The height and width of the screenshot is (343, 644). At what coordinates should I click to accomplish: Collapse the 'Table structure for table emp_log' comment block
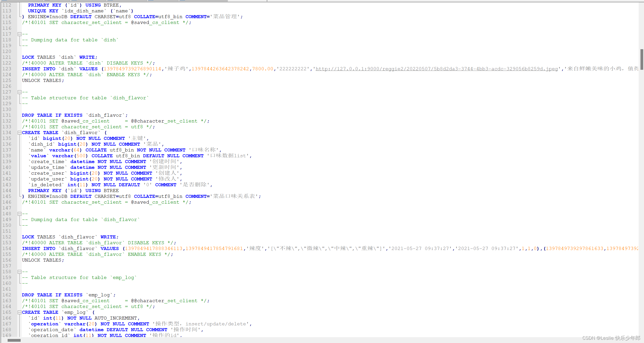coord(20,271)
